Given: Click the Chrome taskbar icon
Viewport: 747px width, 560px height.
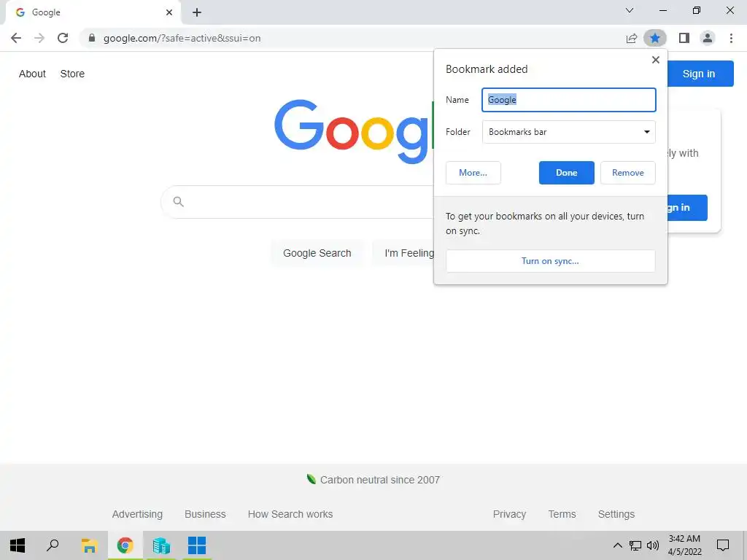Looking at the screenshot, I should click(125, 545).
